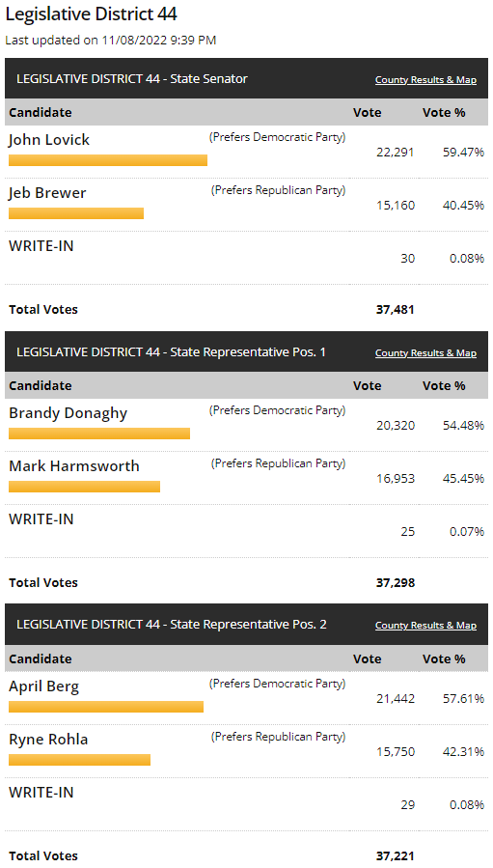Screen dimensions: 493x868
Task: Click Jeb Brewer's orange vote bar
Action: [x=76, y=213]
